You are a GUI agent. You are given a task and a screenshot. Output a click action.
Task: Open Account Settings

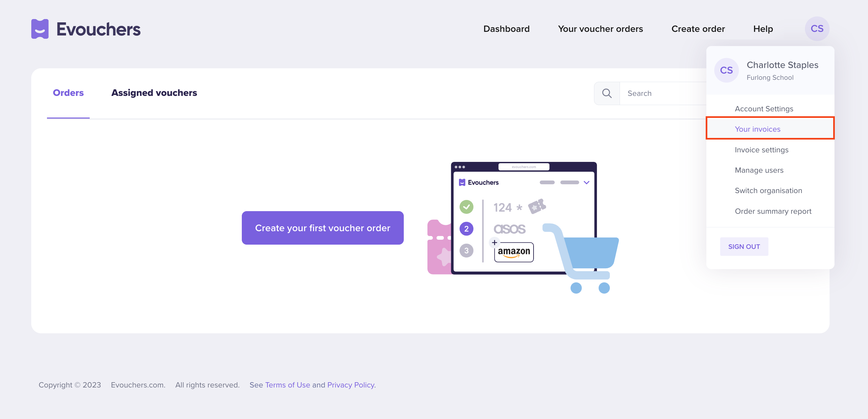[x=764, y=108]
